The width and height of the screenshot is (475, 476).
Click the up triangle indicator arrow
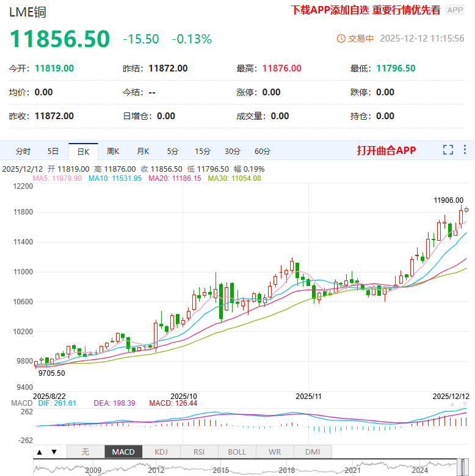pos(40,452)
